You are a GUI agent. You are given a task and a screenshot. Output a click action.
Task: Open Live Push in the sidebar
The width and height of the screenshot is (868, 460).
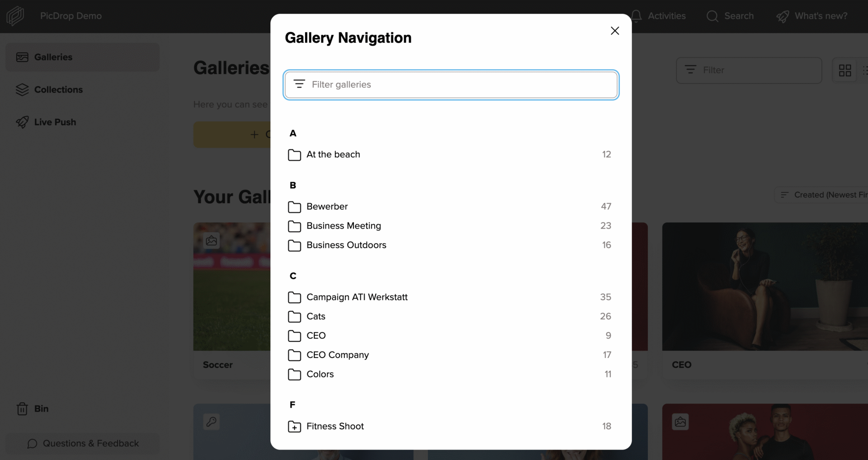click(x=55, y=122)
